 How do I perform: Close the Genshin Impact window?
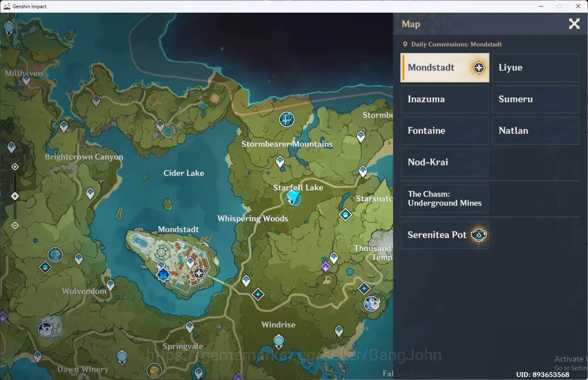pyautogui.click(x=578, y=6)
